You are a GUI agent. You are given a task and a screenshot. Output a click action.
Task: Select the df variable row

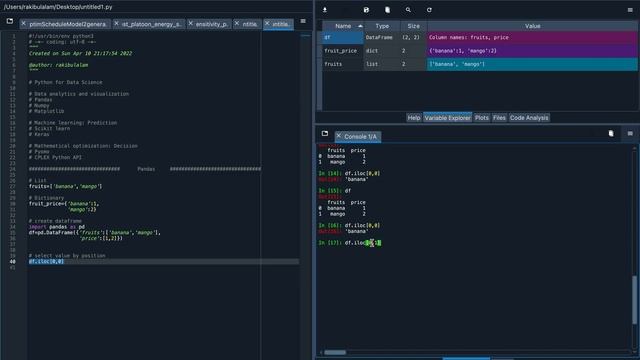pos(480,38)
